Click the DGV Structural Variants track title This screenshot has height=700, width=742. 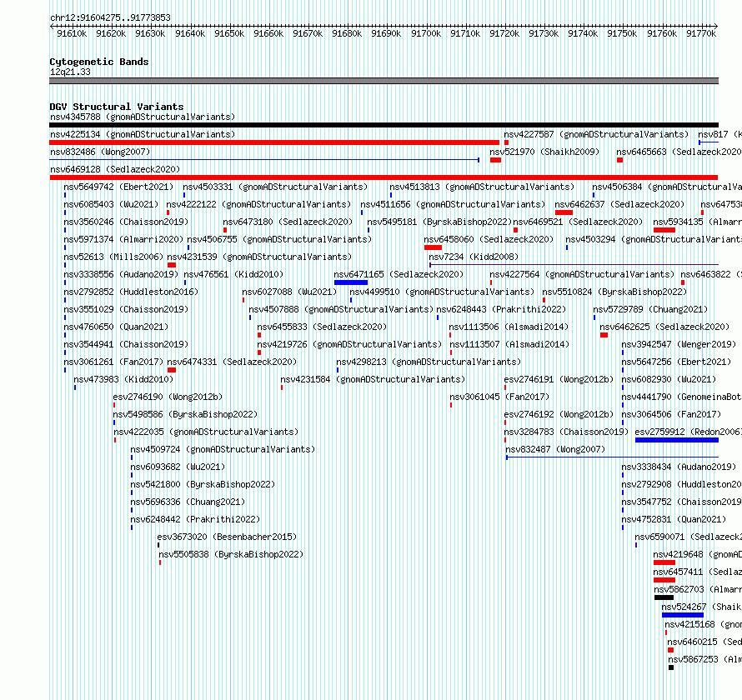tap(117, 107)
